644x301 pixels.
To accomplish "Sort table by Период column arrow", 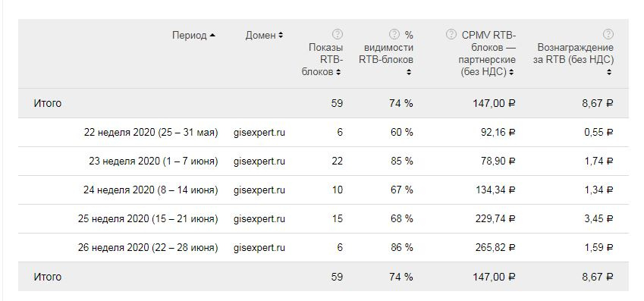I will (x=212, y=36).
